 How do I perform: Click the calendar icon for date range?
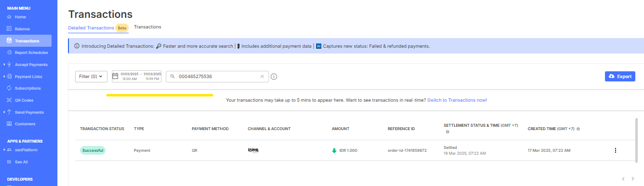(115, 76)
